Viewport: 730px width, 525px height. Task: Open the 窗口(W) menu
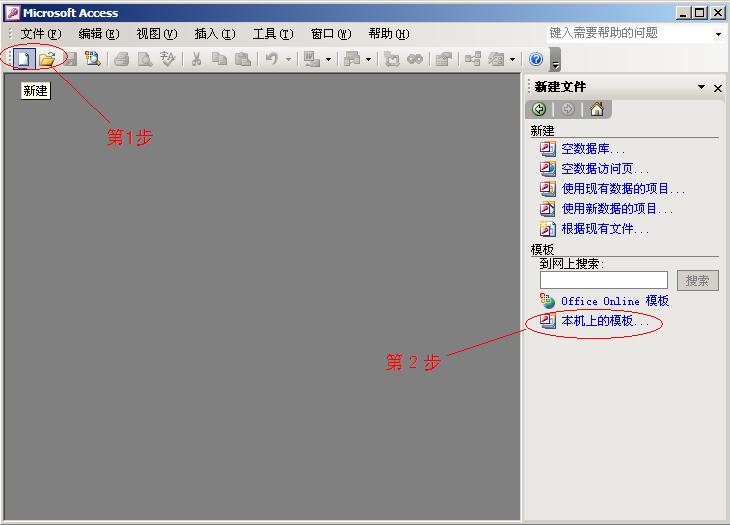coord(331,34)
